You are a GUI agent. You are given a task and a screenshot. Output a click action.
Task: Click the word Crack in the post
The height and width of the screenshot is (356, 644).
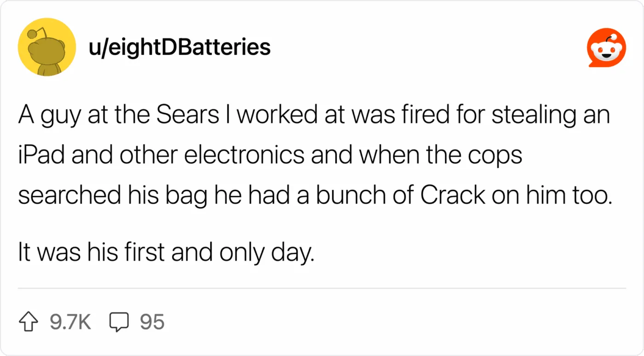click(453, 196)
